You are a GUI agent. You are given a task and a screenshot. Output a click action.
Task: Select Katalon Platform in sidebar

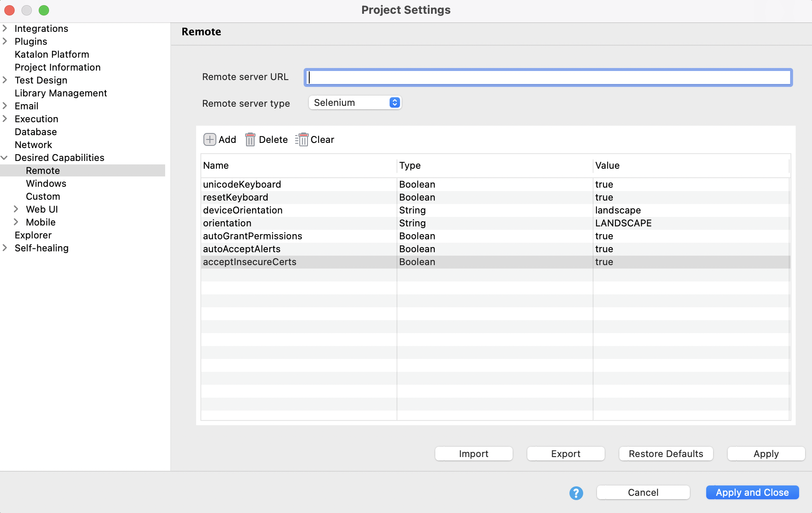click(x=52, y=54)
